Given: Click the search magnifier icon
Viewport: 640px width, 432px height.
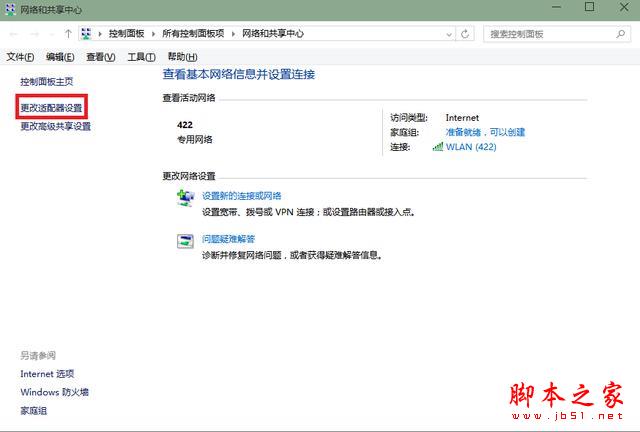Looking at the screenshot, I should tap(619, 34).
